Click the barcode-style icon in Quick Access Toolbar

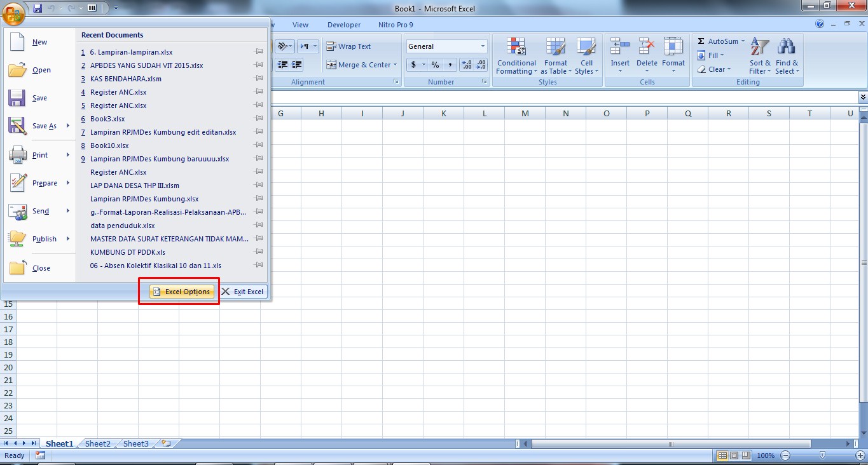click(92, 8)
